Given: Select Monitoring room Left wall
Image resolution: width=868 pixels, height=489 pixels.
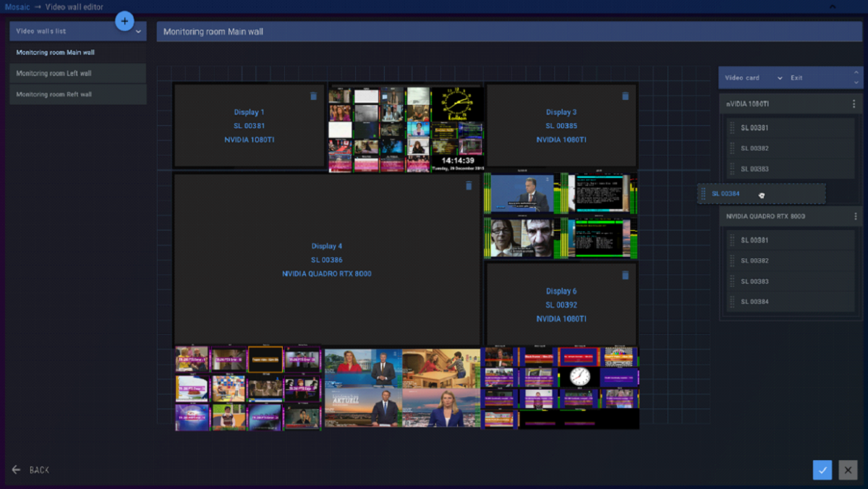Looking at the screenshot, I should click(x=54, y=73).
